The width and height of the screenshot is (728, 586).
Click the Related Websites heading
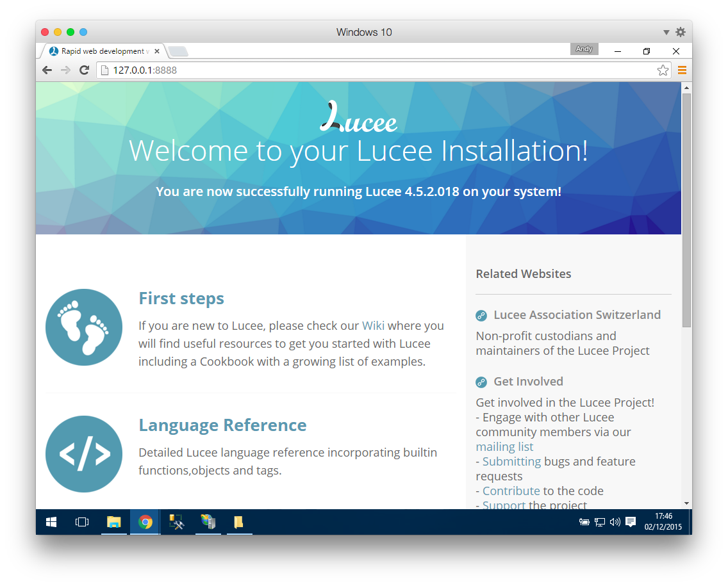tap(523, 274)
